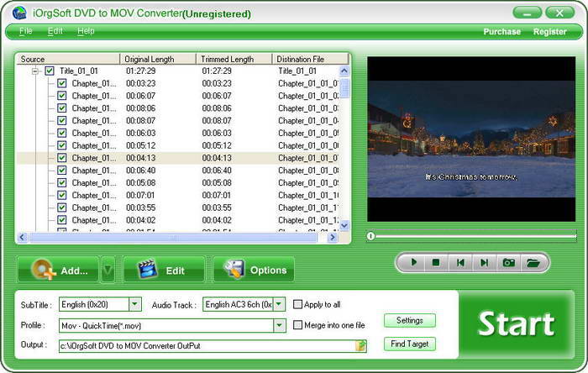The image size is (588, 373).
Task: Uncheck the Title_01_01 checkbox
Action: click(50, 71)
